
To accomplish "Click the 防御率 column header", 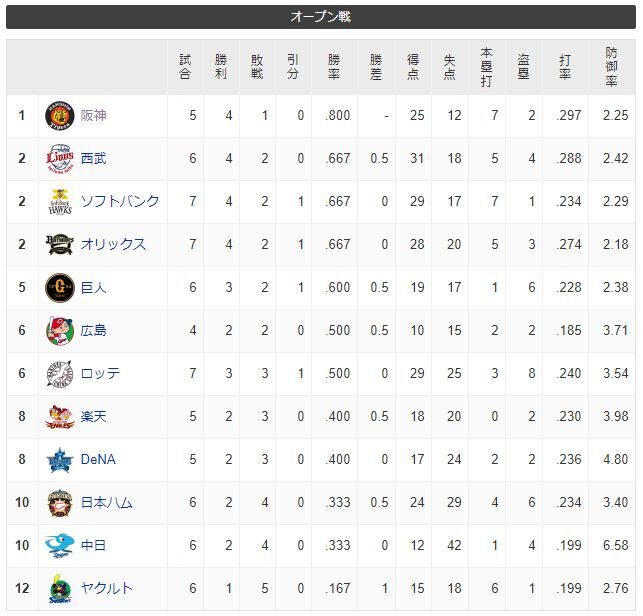I will pyautogui.click(x=611, y=67).
